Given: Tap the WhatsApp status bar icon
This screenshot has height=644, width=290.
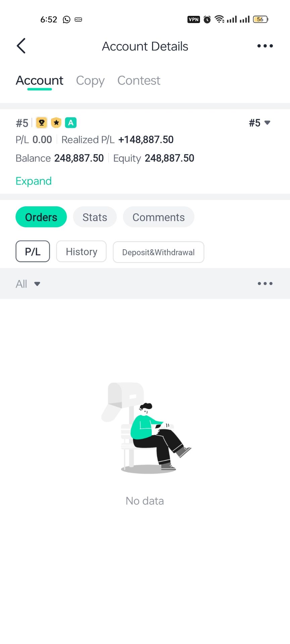Looking at the screenshot, I should [67, 19].
